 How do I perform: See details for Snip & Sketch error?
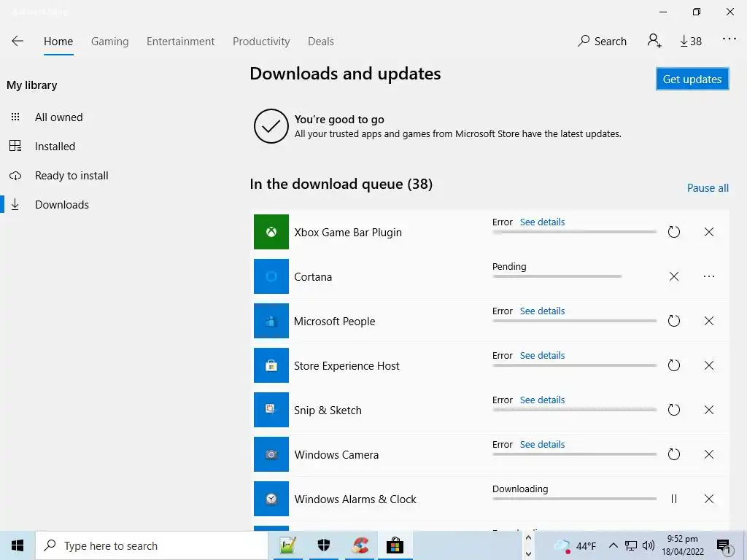pos(542,400)
